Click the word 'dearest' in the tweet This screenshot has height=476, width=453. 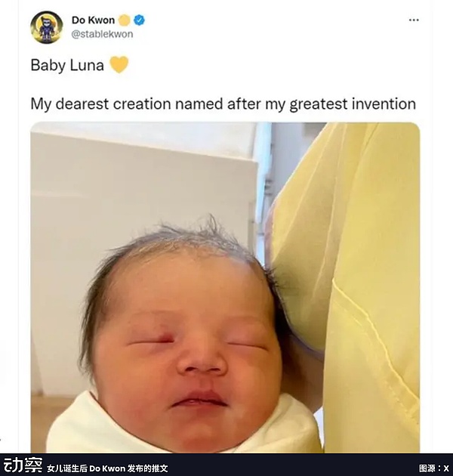coord(82,104)
